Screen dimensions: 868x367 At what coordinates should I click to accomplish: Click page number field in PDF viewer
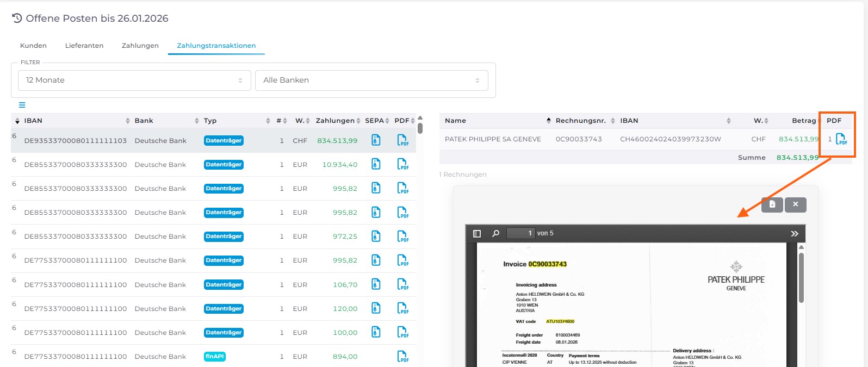tap(520, 233)
